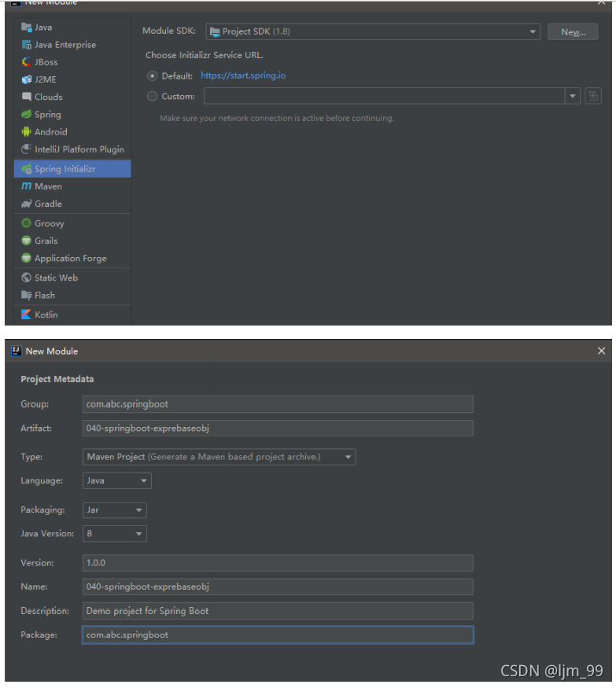The width and height of the screenshot is (616, 688).
Task: Click the Kotlin logo icon
Action: [26, 315]
